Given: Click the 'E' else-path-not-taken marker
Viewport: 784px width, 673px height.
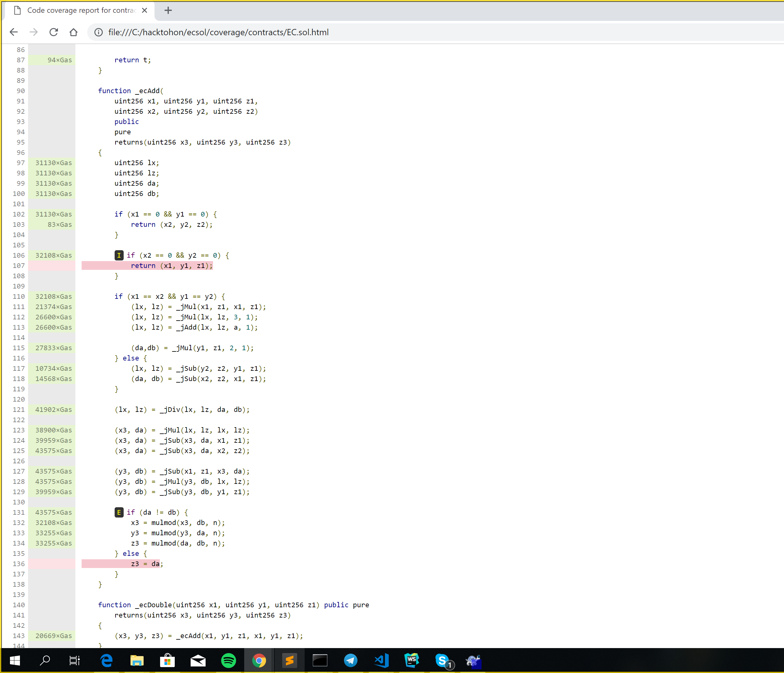Looking at the screenshot, I should [119, 513].
